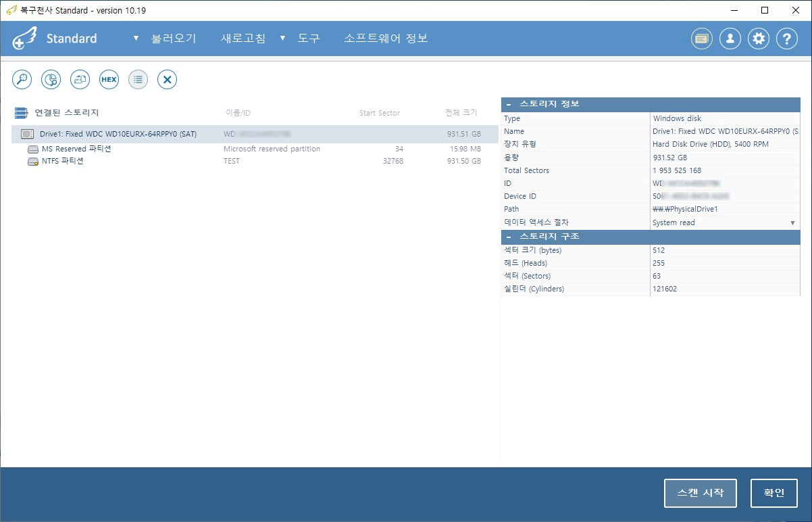This screenshot has width=812, height=522.
Task: Click the sectors value 63
Action: point(657,276)
